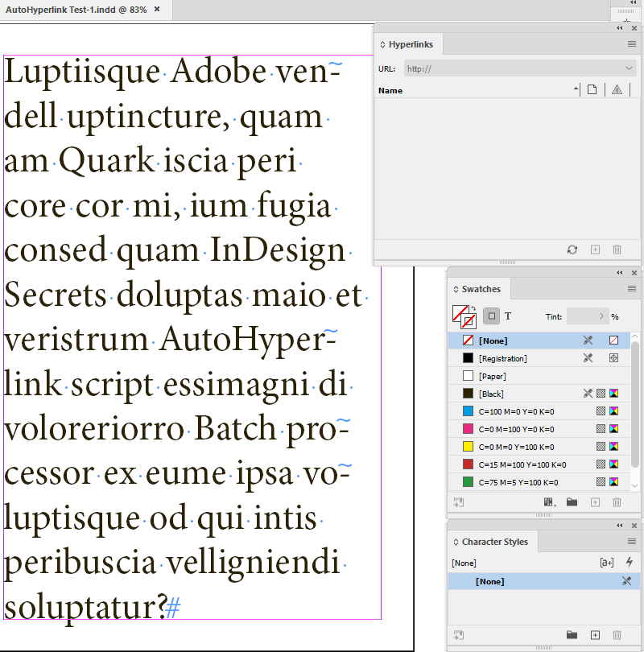The image size is (644, 652).
Task: Open swatch views button in Swatches footer
Action: [550, 502]
